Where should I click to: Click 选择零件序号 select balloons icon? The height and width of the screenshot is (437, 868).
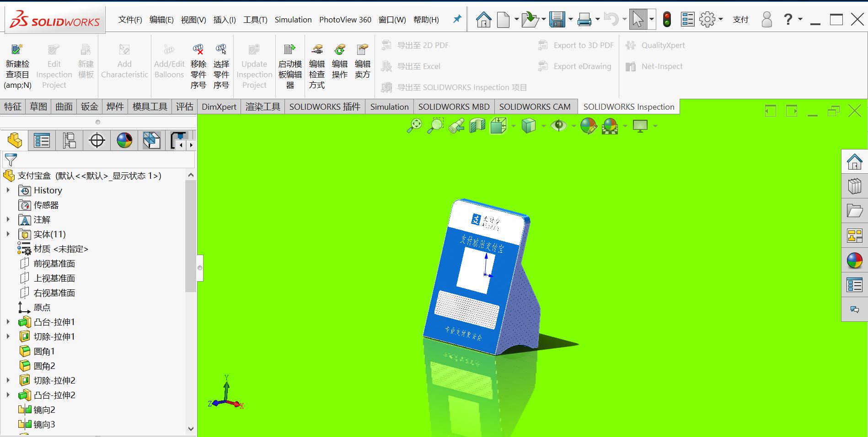(x=221, y=66)
